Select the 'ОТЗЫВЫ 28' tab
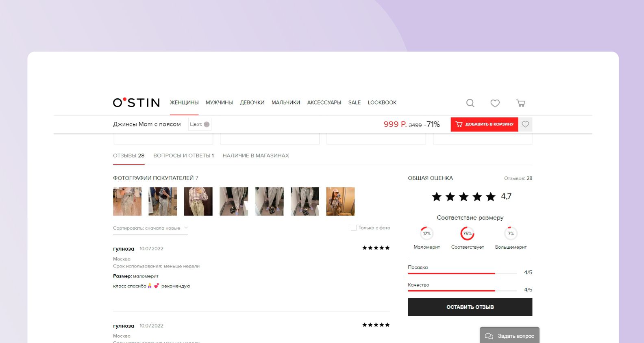Screen dimensions: 644x343 pos(128,156)
